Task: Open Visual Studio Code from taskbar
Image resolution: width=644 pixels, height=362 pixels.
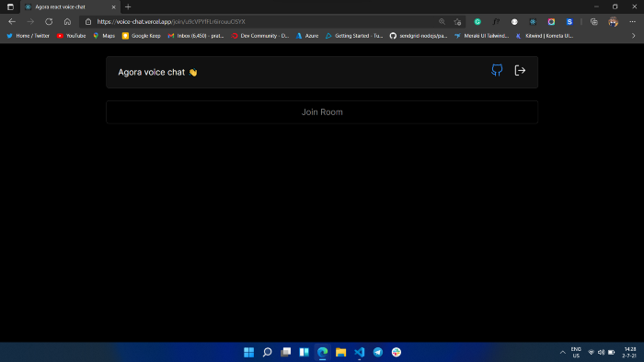Action: [360, 352]
